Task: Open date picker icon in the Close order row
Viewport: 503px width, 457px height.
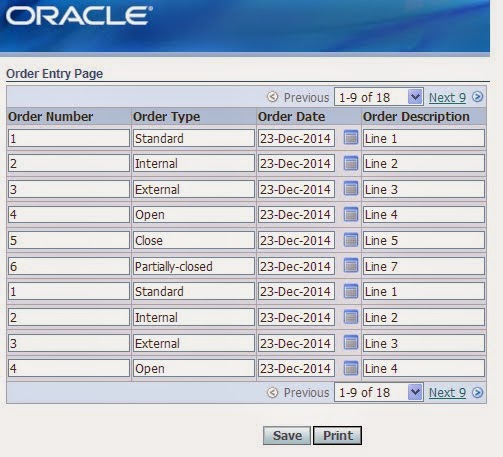Action: click(351, 240)
